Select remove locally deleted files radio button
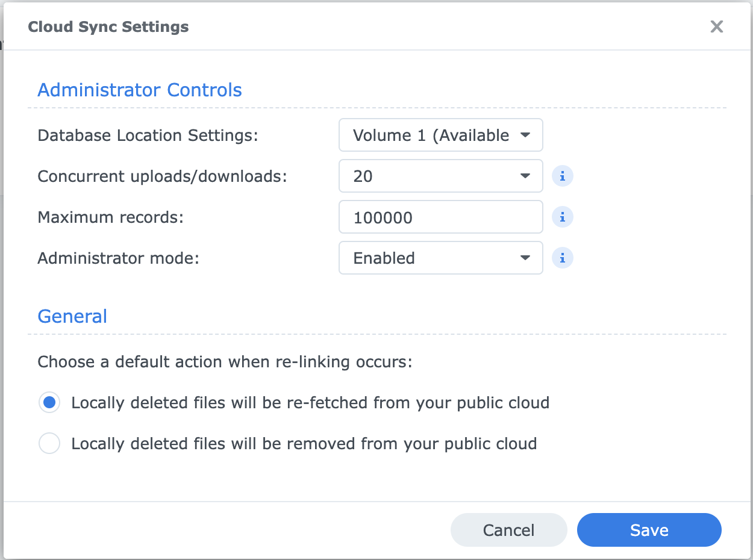 pyautogui.click(x=49, y=444)
